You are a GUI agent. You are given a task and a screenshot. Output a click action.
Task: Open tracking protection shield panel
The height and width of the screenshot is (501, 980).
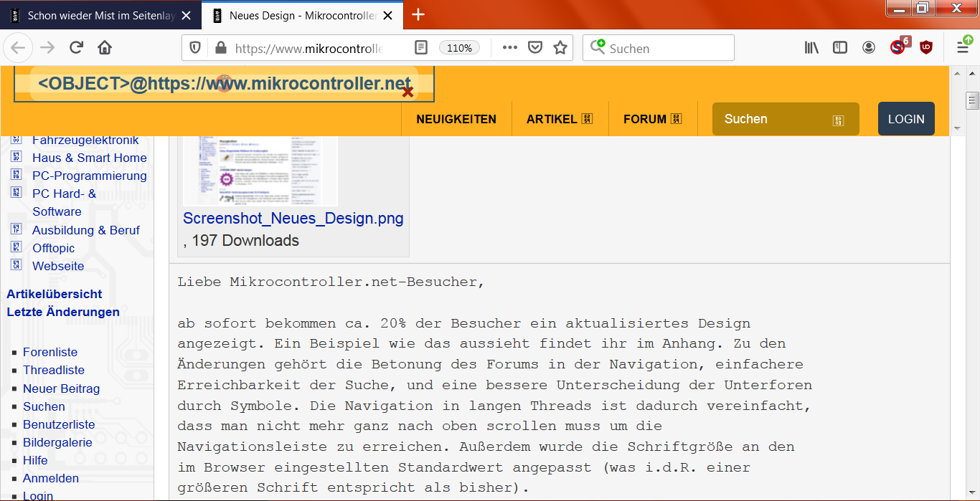click(x=194, y=48)
